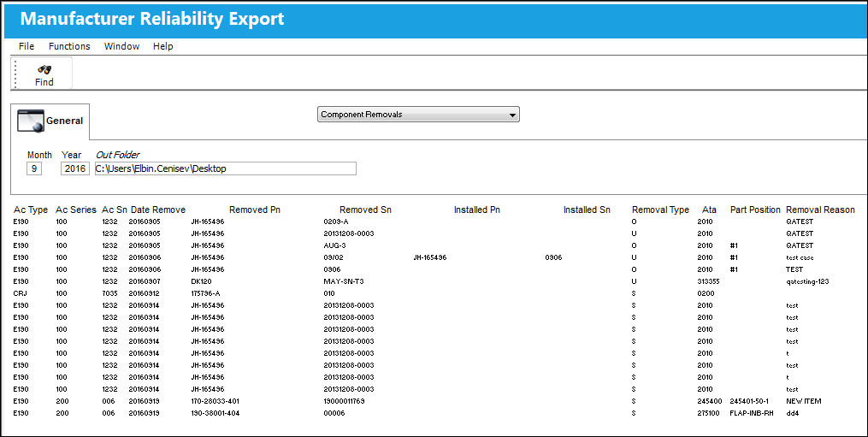The width and height of the screenshot is (868, 437).
Task: Select Removed Pn cell DK120
Action: point(201,281)
